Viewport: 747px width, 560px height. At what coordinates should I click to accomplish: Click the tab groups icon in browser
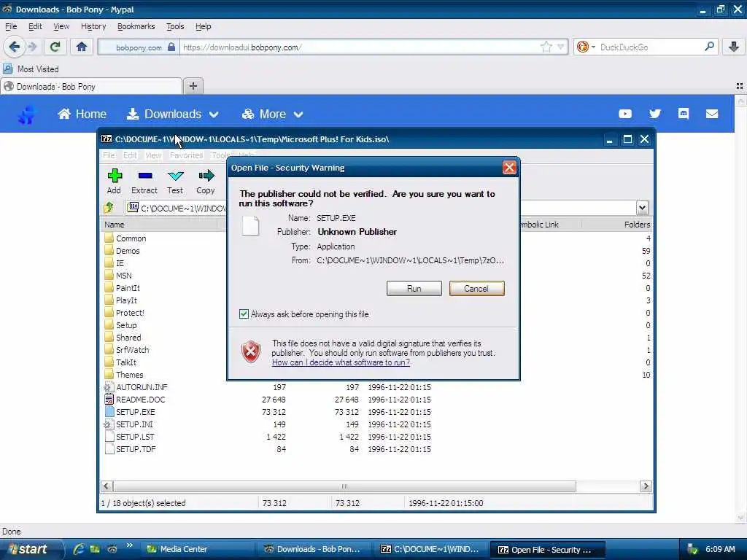pos(740,86)
